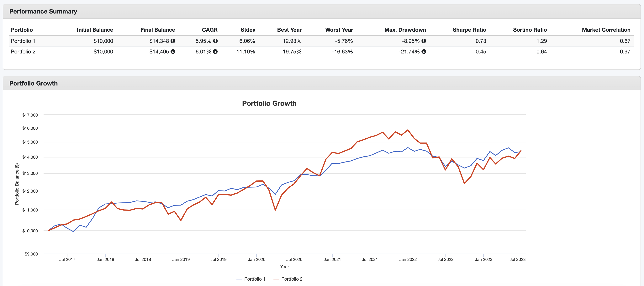Click info icon beside -21.74% Max. Drawdown
The image size is (644, 286).
424,52
